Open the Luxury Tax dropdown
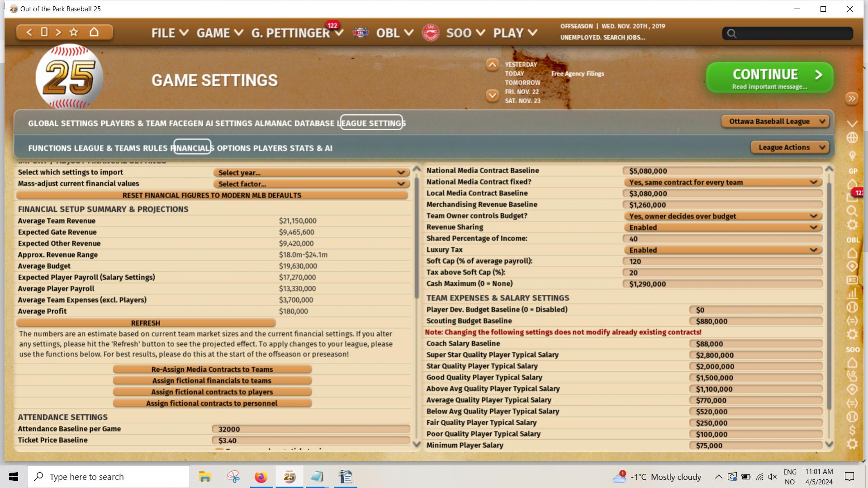The image size is (868, 488). (722, 250)
